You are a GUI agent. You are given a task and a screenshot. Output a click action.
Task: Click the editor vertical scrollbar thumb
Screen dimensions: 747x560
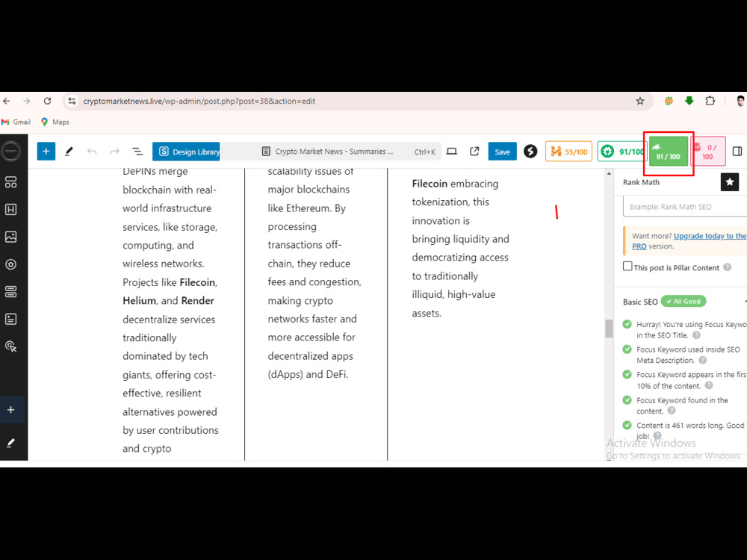tap(609, 329)
